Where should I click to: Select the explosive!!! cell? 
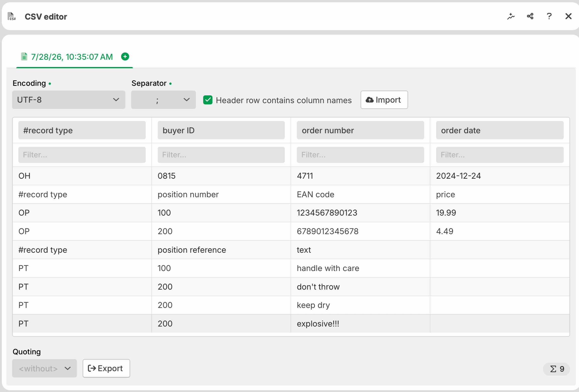pyautogui.click(x=360, y=324)
